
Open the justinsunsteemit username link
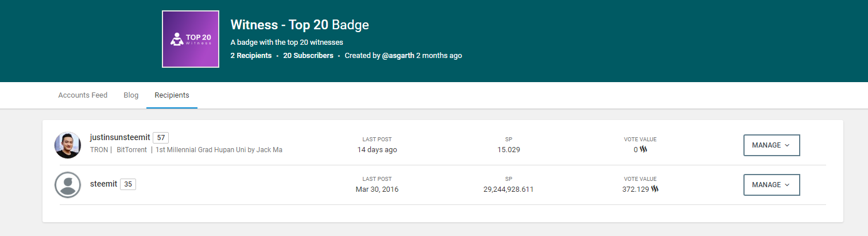[120, 138]
